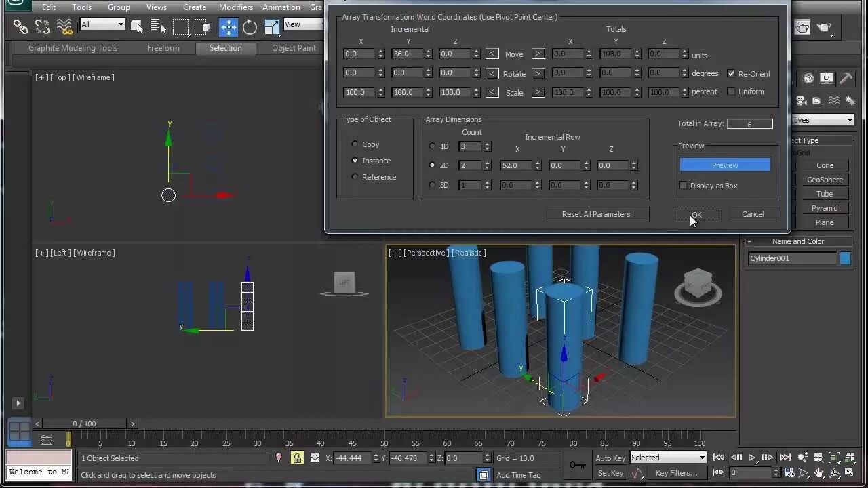This screenshot has width=868, height=488.
Task: Choose the 3D array dimension radio
Action: 432,185
